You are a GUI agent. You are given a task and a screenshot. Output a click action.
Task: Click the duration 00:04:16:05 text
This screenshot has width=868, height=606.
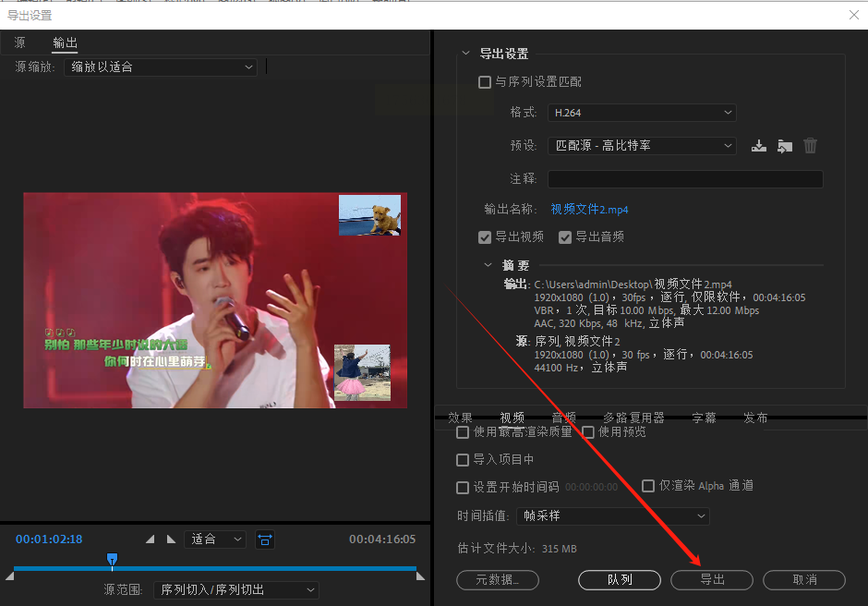coord(382,539)
